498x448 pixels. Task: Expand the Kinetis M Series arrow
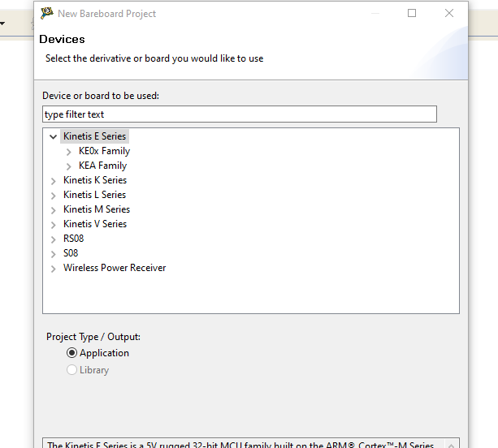(x=54, y=210)
